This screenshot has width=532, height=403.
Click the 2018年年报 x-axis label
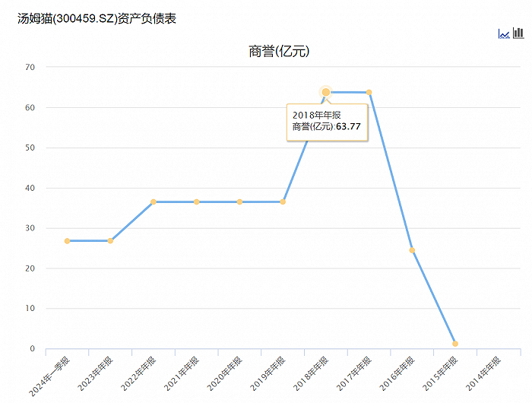pyautogui.click(x=310, y=373)
